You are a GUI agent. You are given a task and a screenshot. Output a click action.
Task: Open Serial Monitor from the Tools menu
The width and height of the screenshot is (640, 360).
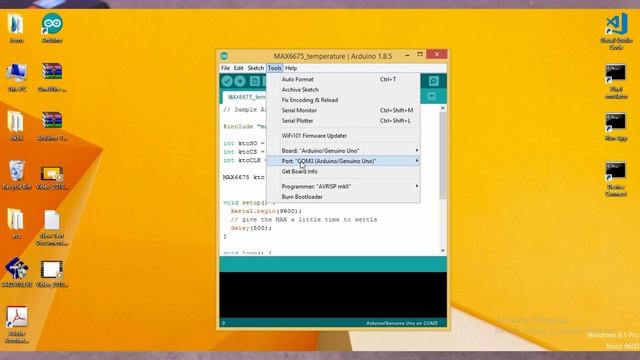[x=343, y=110]
